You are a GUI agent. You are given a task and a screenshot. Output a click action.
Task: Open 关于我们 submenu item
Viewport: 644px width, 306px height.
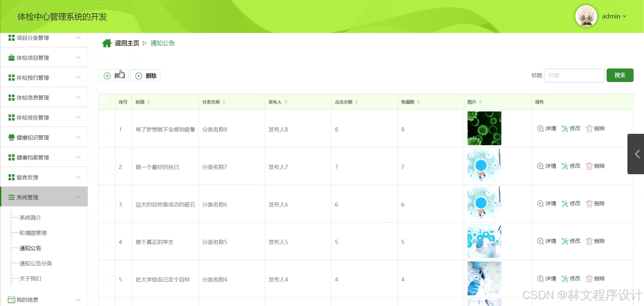[30, 279]
